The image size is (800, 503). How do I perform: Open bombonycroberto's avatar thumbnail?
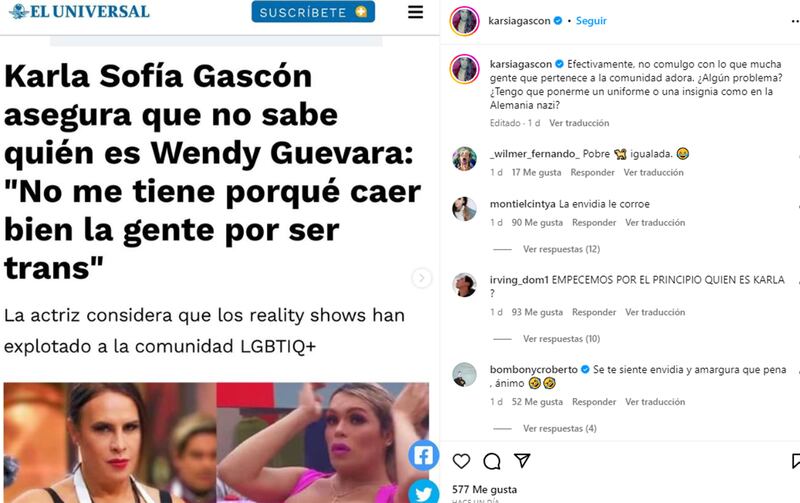(464, 375)
